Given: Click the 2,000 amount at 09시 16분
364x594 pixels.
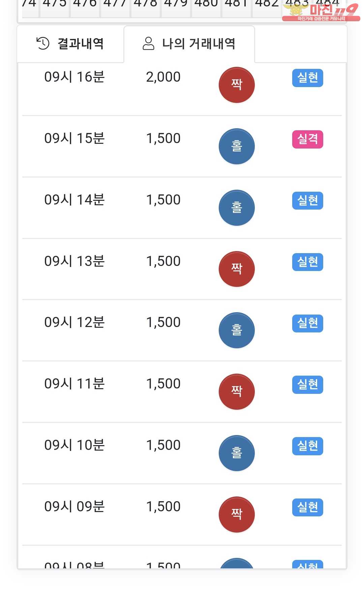Looking at the screenshot, I should tap(163, 77).
